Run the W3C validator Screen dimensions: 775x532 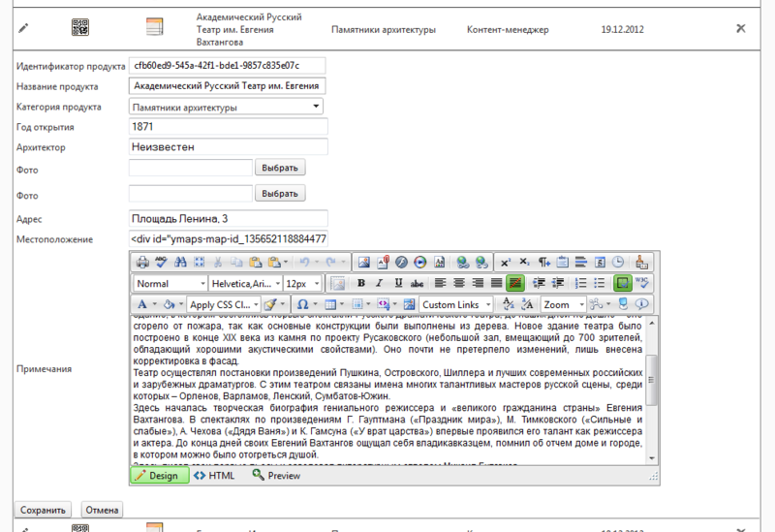coord(642,283)
